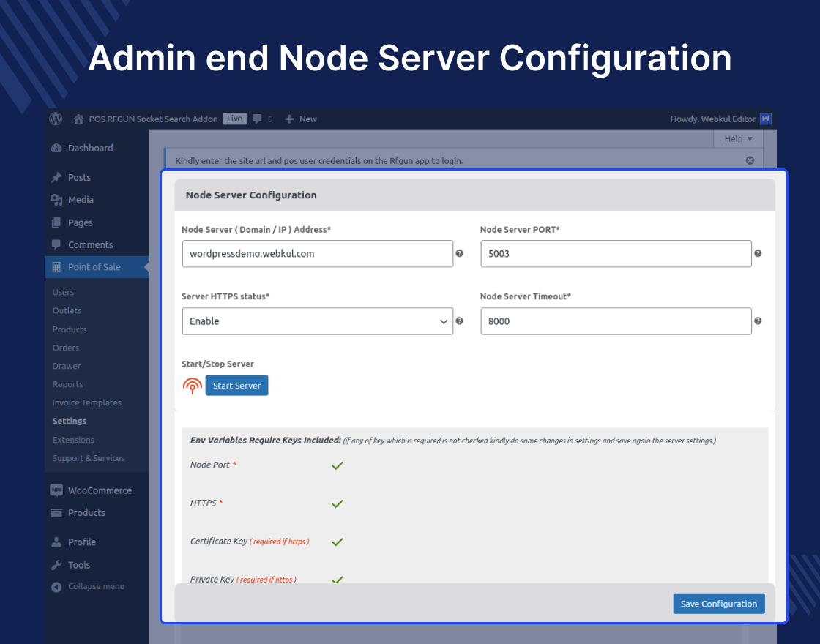
Task: Go to the Extensions submenu
Action: pos(73,440)
